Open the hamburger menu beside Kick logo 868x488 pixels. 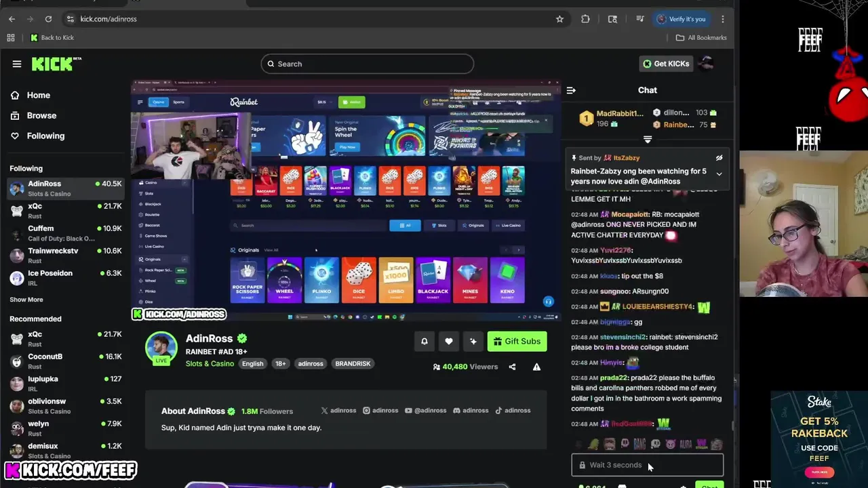pos(17,64)
